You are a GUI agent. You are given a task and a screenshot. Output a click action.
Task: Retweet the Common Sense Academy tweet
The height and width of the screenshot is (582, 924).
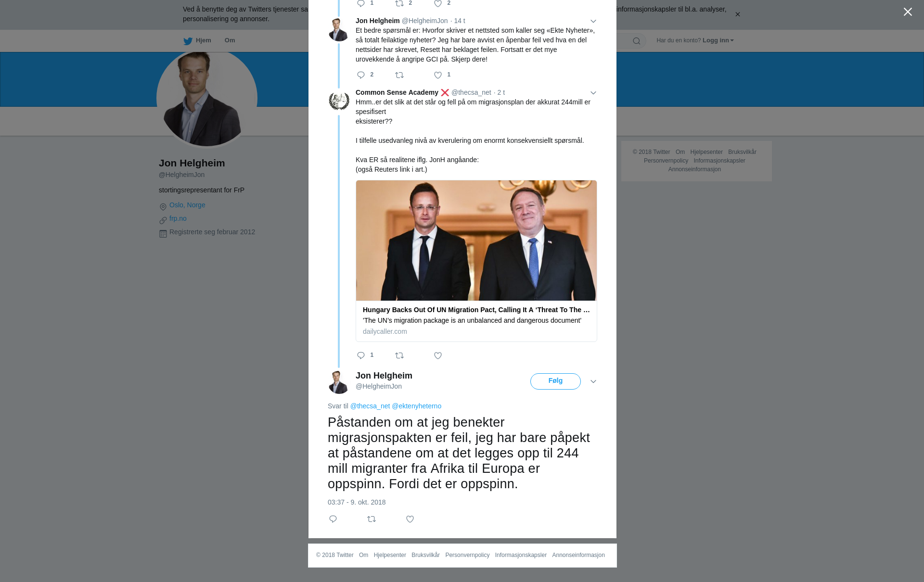(399, 355)
